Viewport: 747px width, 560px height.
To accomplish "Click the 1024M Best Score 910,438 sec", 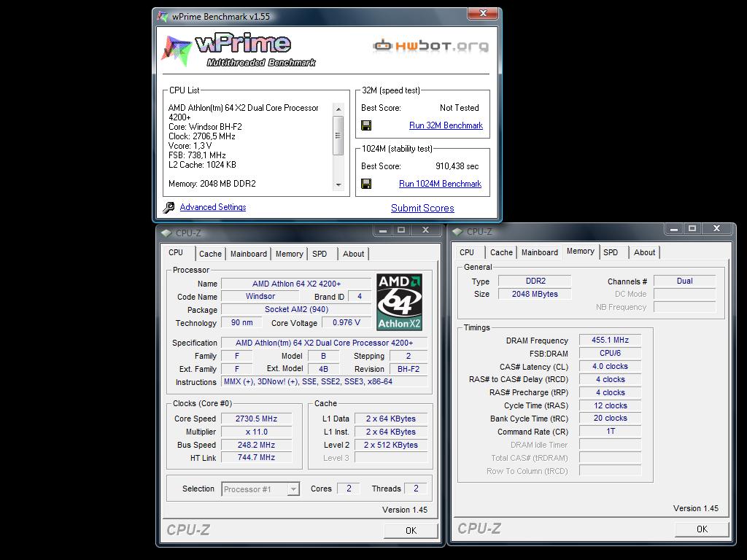I will pyautogui.click(x=457, y=166).
